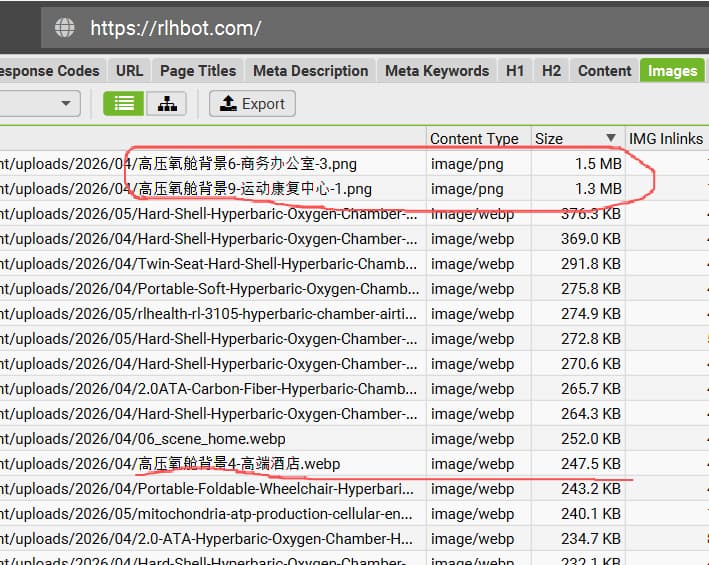Sort by the IMG Inlinks column header
709x565 pixels.
pyautogui.click(x=667, y=138)
